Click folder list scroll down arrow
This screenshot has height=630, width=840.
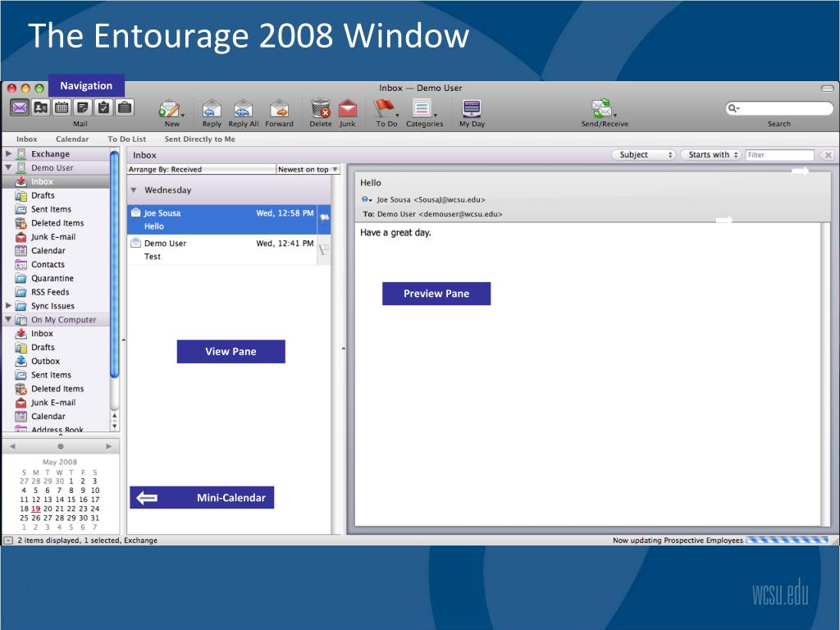click(114, 427)
